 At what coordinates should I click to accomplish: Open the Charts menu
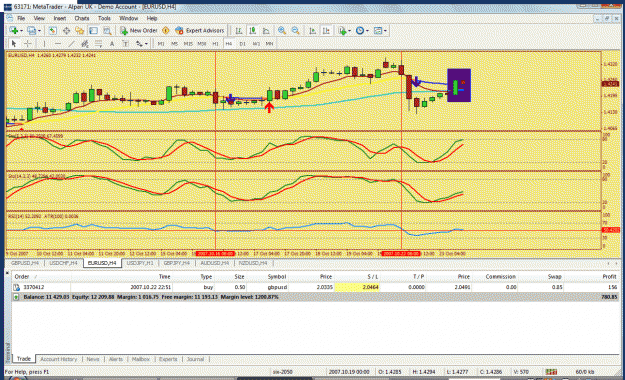click(82, 18)
